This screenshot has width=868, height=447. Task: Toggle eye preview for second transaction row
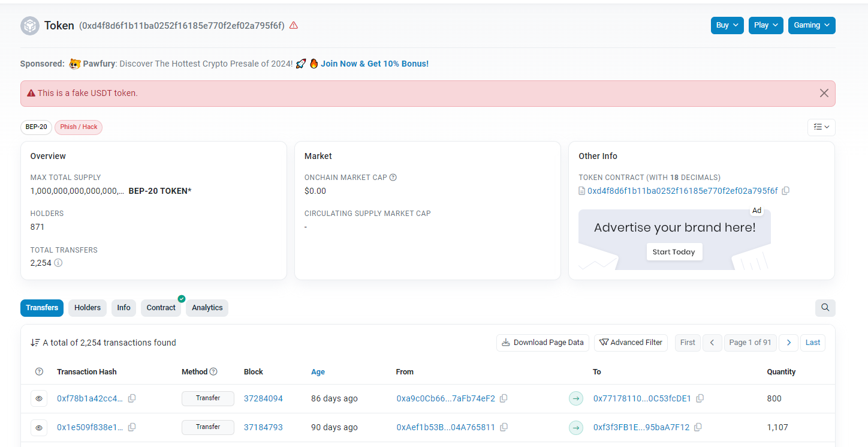pos(39,427)
